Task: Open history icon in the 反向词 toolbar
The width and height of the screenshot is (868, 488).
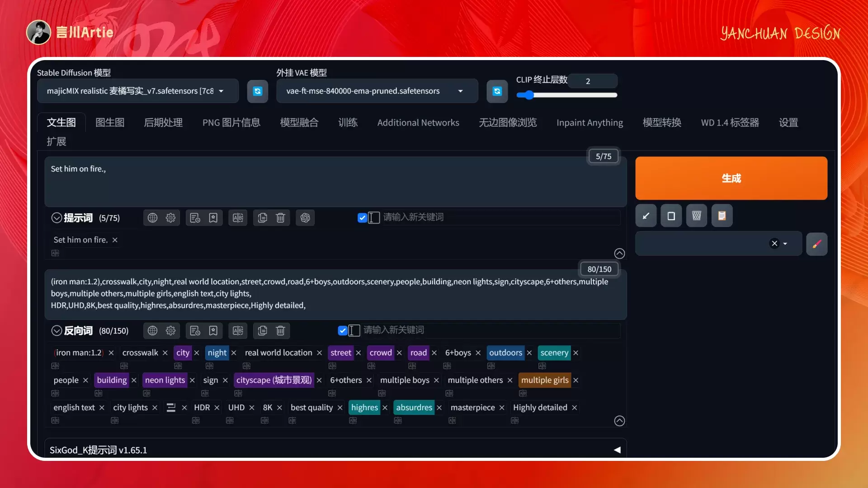Action: click(x=195, y=331)
